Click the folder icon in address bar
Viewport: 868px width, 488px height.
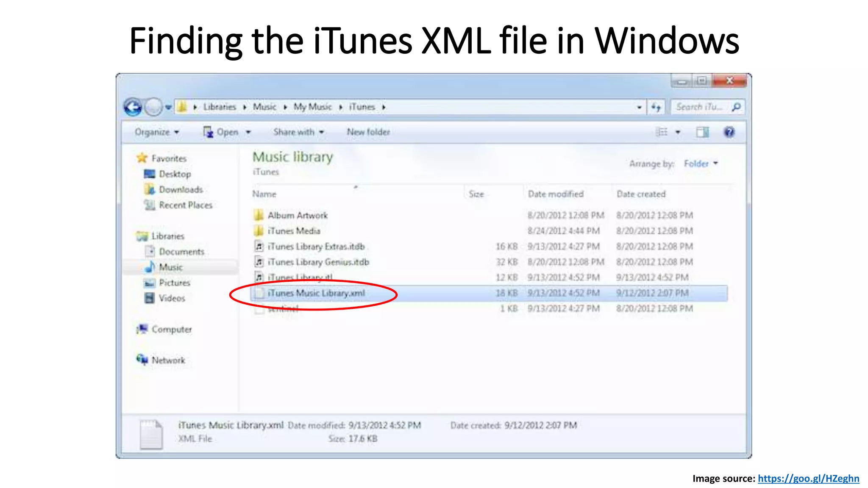pyautogui.click(x=182, y=106)
